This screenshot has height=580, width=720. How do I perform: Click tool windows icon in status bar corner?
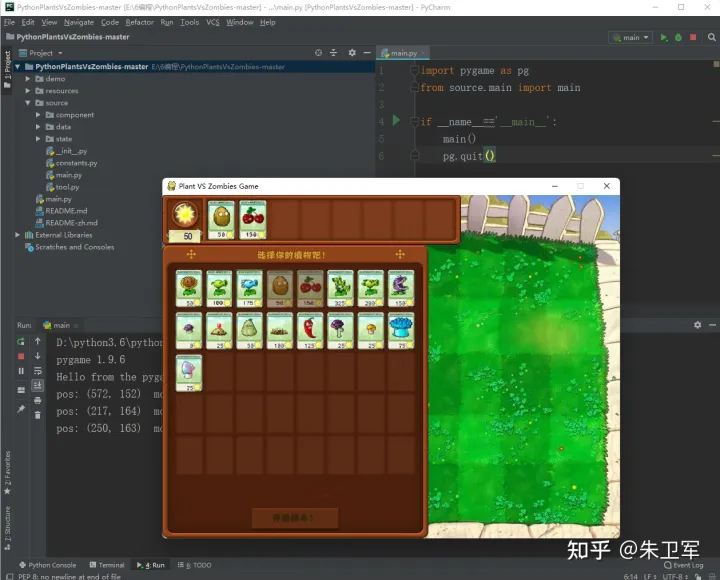pos(9,576)
